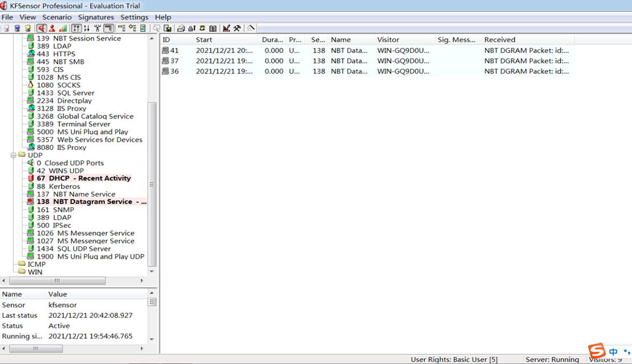Click the yellow scroll toolbar icon
The height and width of the screenshot is (364, 632).
click(202, 28)
